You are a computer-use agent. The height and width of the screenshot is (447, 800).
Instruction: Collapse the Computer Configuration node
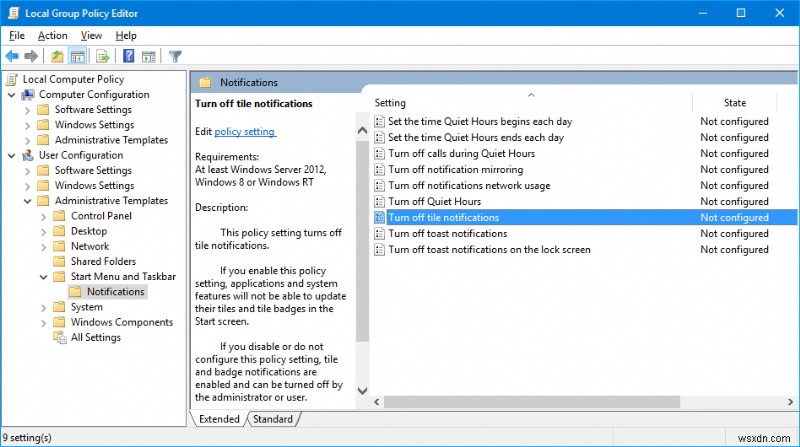click(x=11, y=95)
